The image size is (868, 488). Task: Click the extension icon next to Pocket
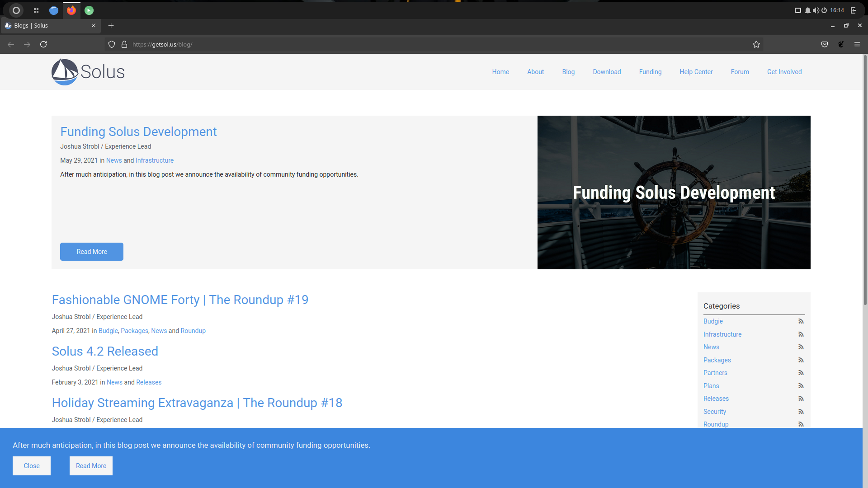pyautogui.click(x=841, y=44)
